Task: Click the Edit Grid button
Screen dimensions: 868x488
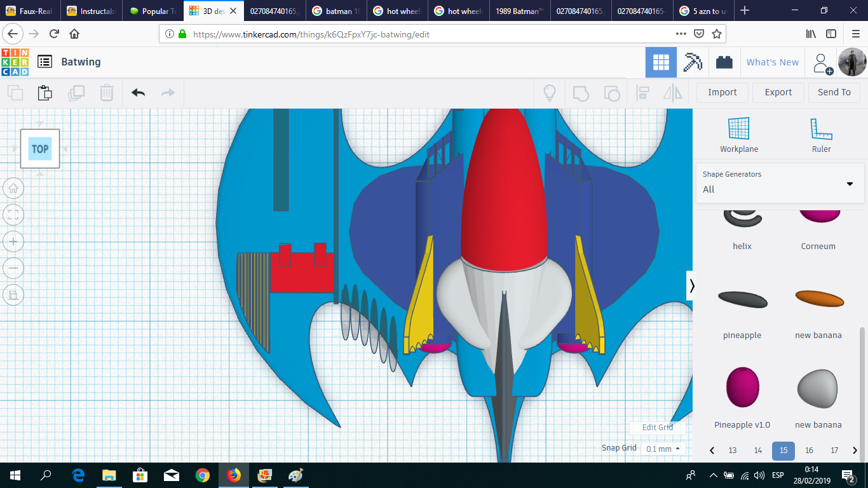Action: coord(657,427)
